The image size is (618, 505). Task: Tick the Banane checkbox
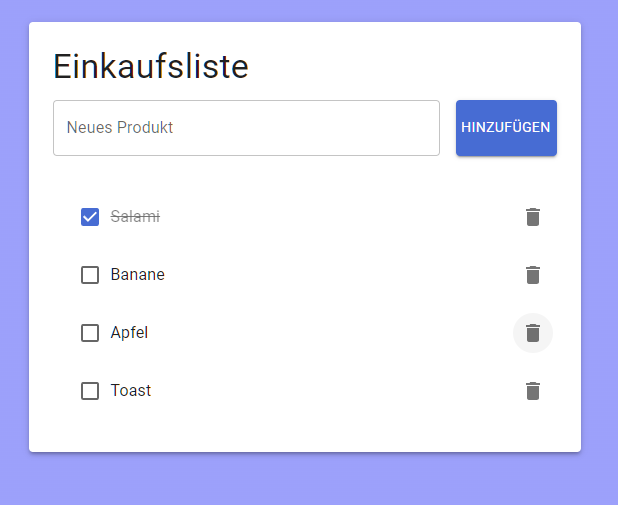[90, 275]
